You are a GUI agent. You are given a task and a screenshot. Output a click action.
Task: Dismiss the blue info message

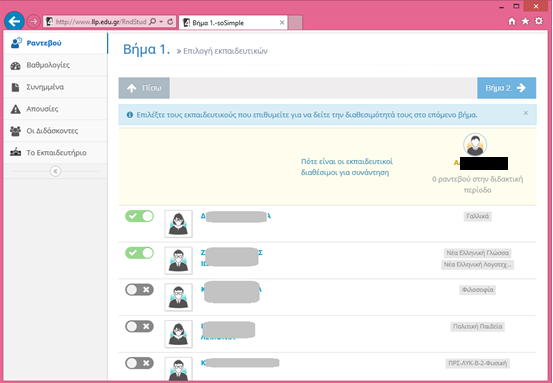pos(526,113)
